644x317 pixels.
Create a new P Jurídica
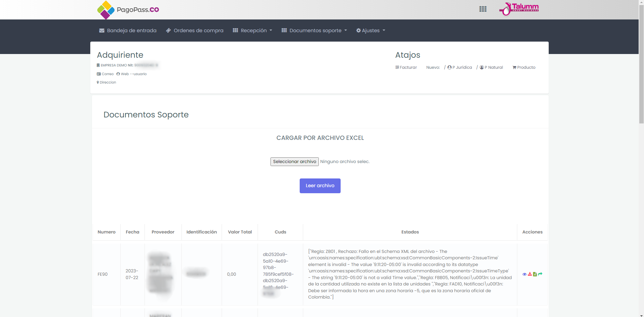(x=460, y=67)
